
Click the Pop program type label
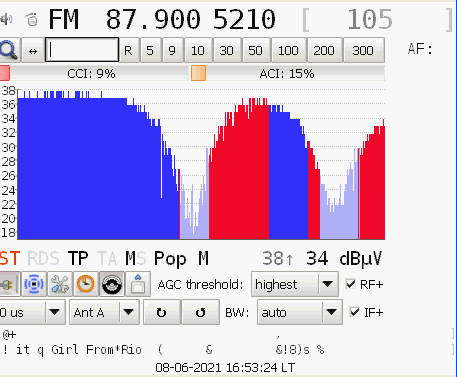pyautogui.click(x=170, y=259)
